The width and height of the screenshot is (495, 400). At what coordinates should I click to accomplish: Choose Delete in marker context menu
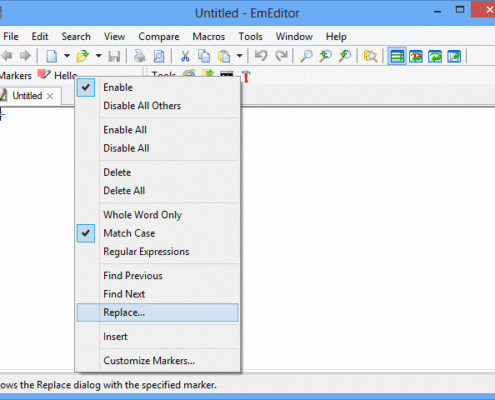(157, 172)
